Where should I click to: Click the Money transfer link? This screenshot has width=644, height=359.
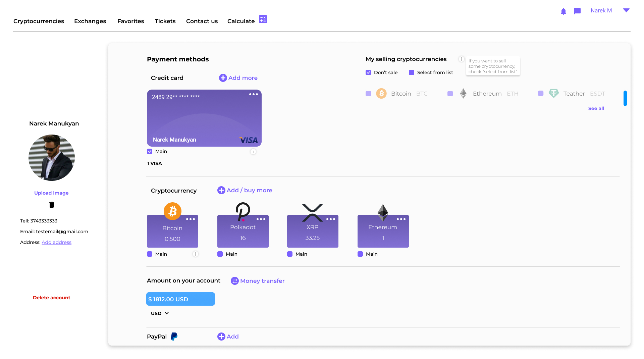coord(262,281)
